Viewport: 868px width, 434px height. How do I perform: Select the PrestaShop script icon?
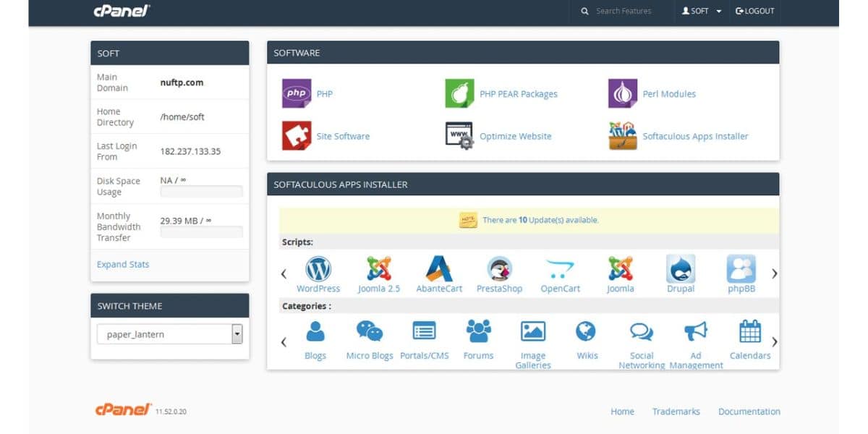(x=499, y=269)
